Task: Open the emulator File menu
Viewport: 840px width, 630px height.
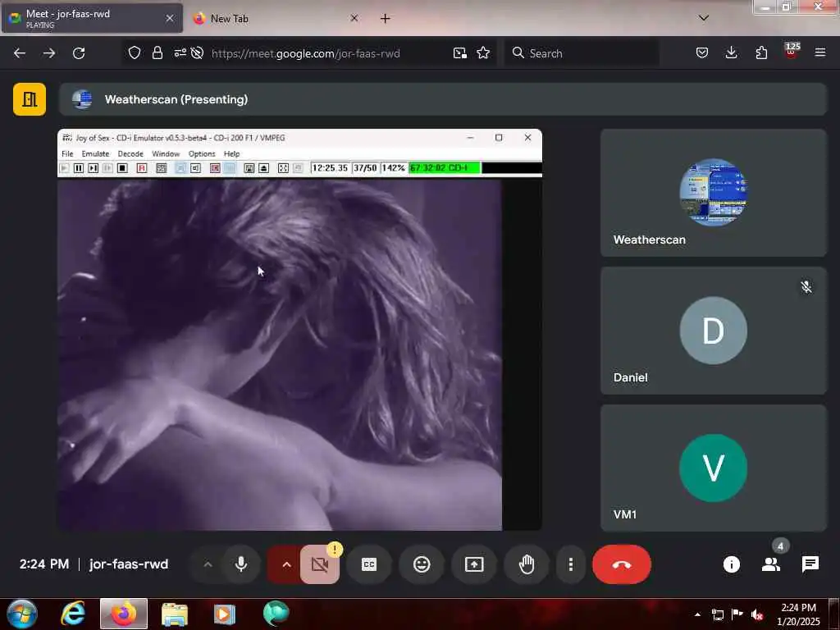Action: [x=67, y=153]
